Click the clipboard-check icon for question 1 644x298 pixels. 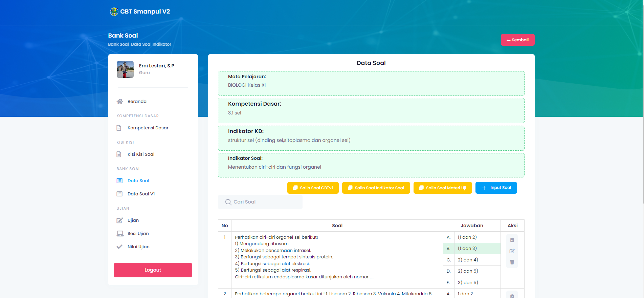512,240
